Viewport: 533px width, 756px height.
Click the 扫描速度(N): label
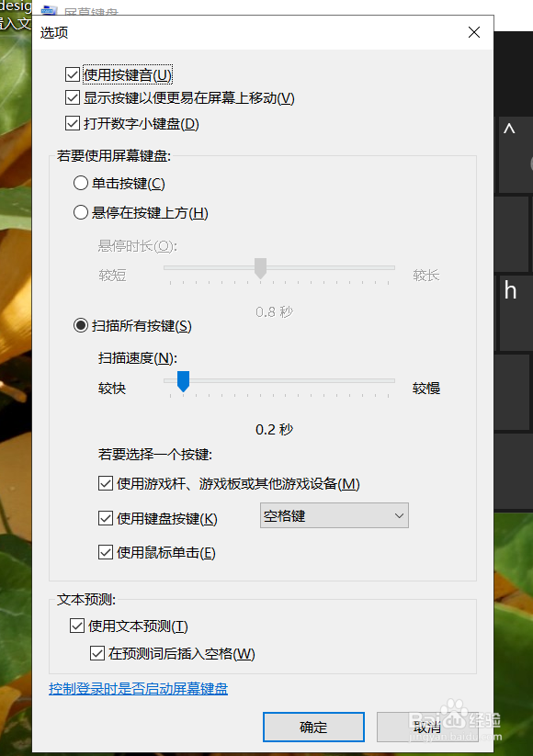[138, 357]
